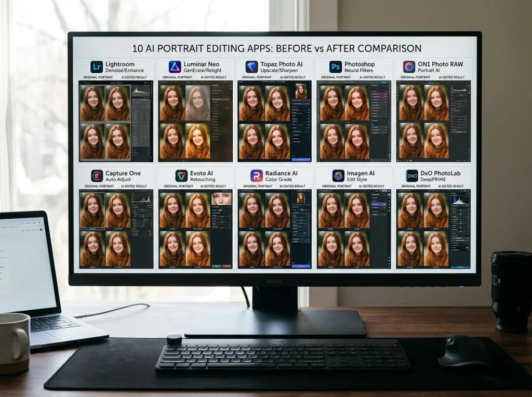Click Lightroom's 'ORIGINAL PORTRAIT' label
532x397 pixels.
tap(98, 77)
